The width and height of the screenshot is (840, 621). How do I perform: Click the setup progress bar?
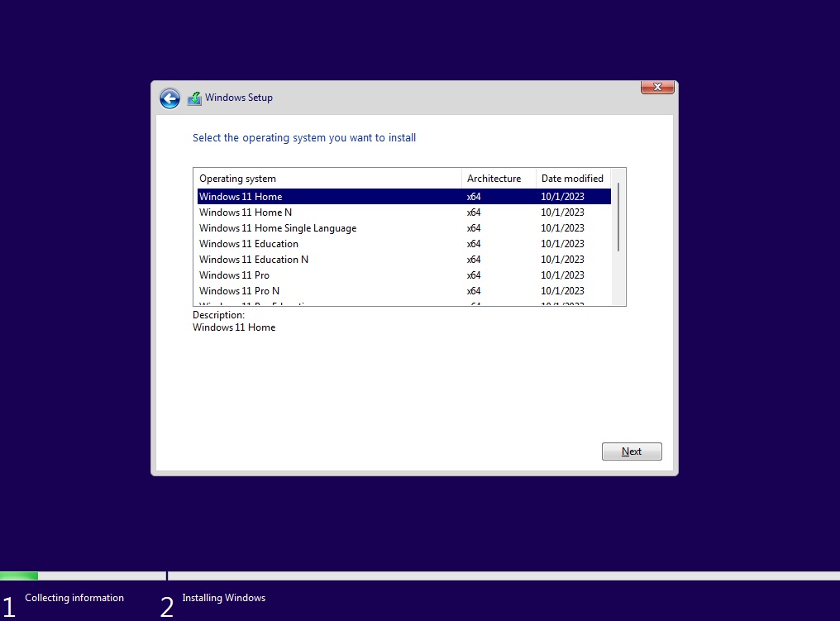[420, 576]
